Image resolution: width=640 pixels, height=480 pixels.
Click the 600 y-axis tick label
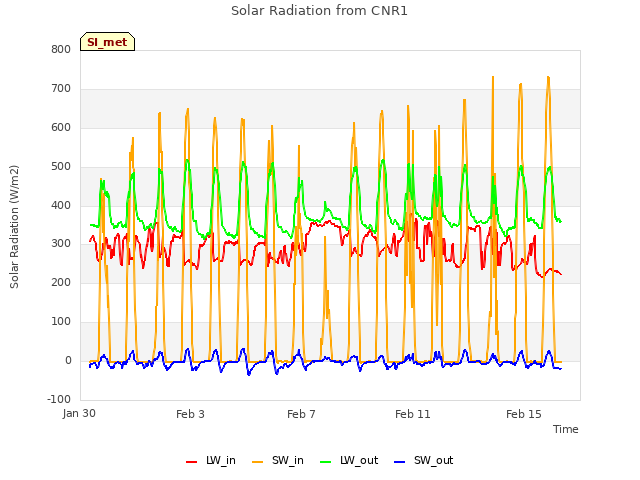click(61, 127)
